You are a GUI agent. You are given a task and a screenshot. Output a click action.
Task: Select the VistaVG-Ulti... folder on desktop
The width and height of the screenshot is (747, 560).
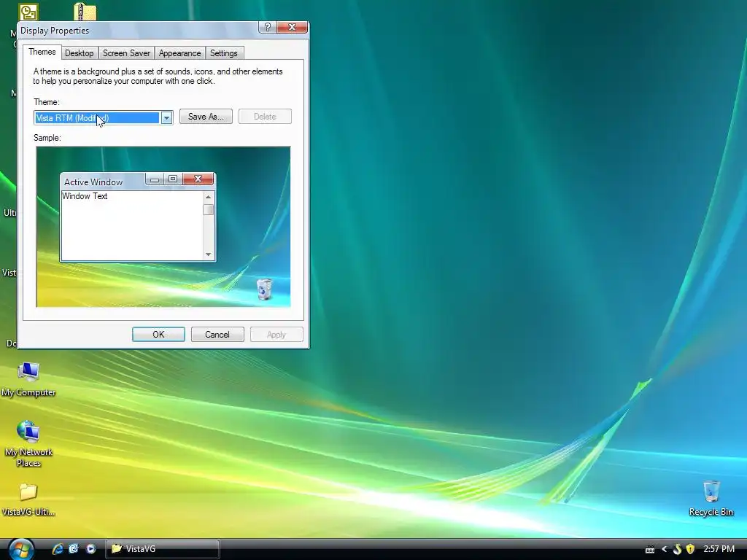click(x=28, y=499)
